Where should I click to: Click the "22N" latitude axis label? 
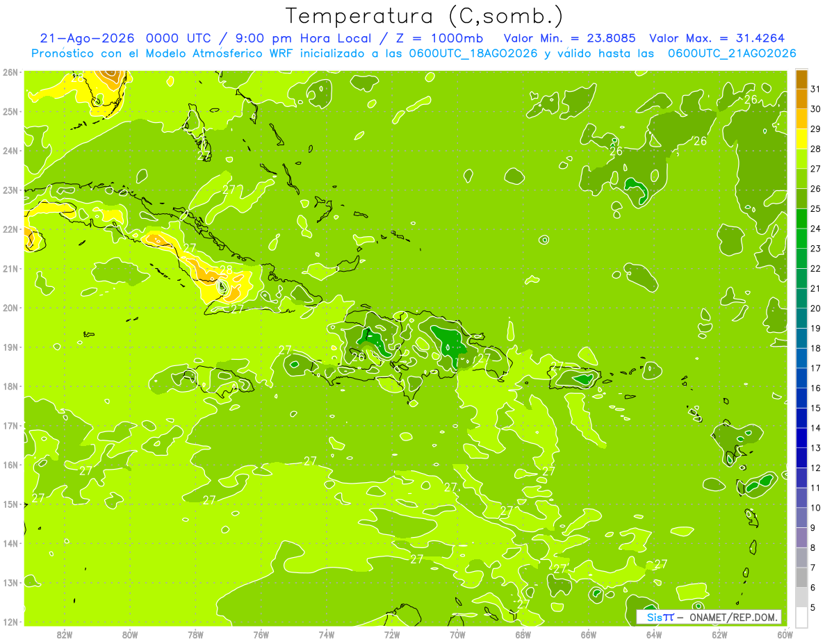point(10,229)
